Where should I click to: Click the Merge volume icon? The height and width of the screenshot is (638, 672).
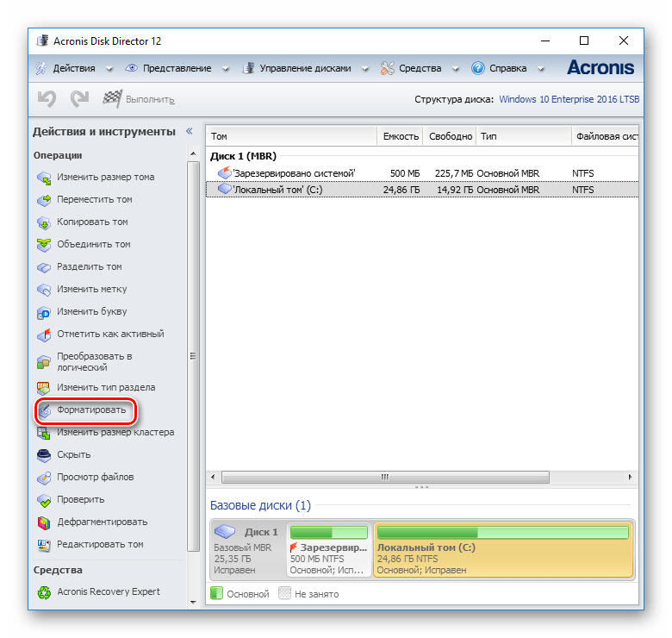tap(44, 244)
